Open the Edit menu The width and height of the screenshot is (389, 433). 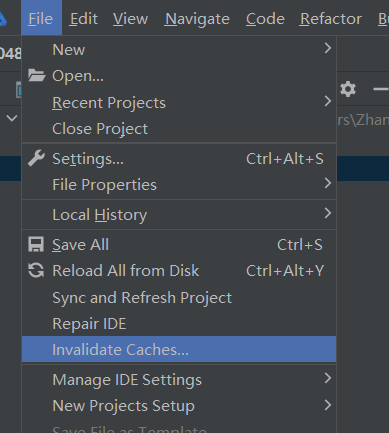(x=84, y=19)
